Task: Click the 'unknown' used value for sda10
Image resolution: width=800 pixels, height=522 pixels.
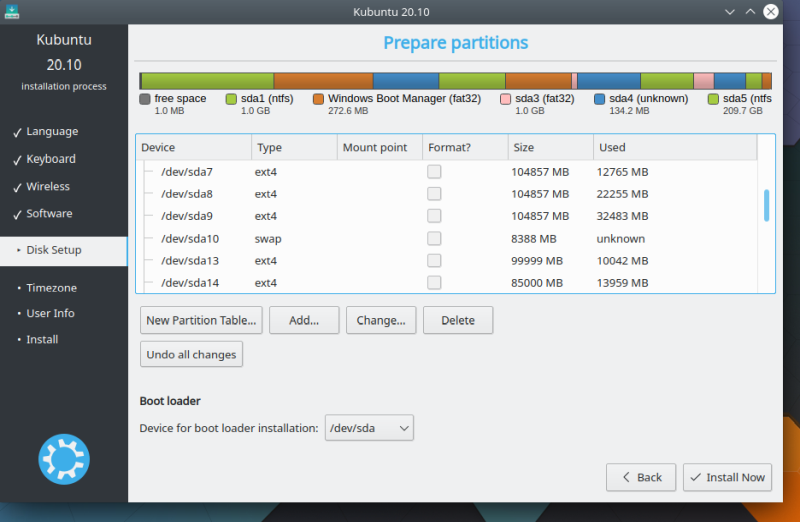Action: (621, 239)
